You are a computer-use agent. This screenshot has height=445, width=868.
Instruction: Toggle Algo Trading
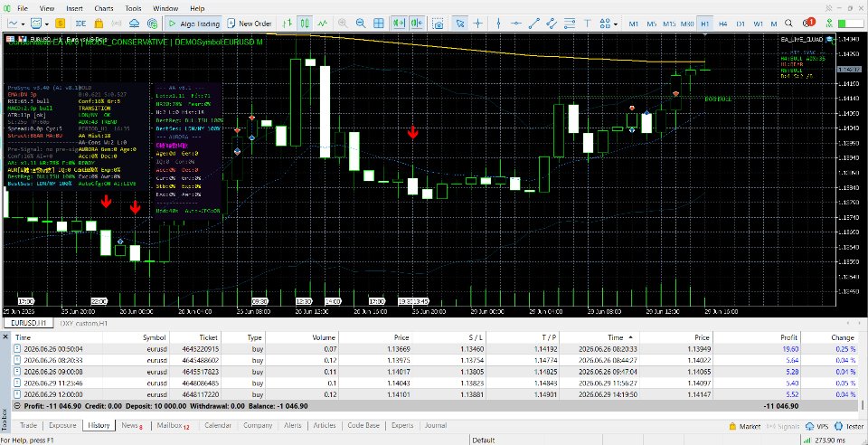click(x=193, y=24)
